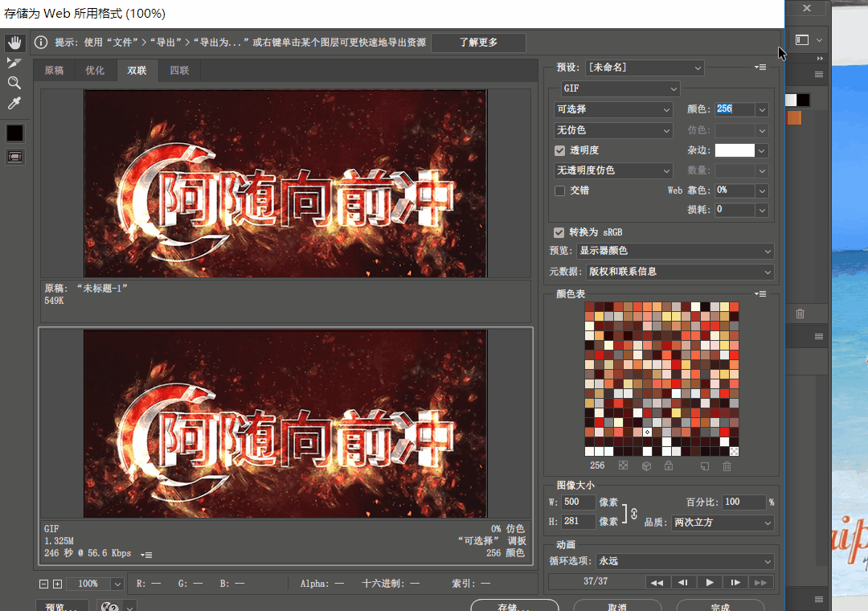Click the 杂边 matte color swatch
This screenshot has height=611, width=868.
point(736,150)
